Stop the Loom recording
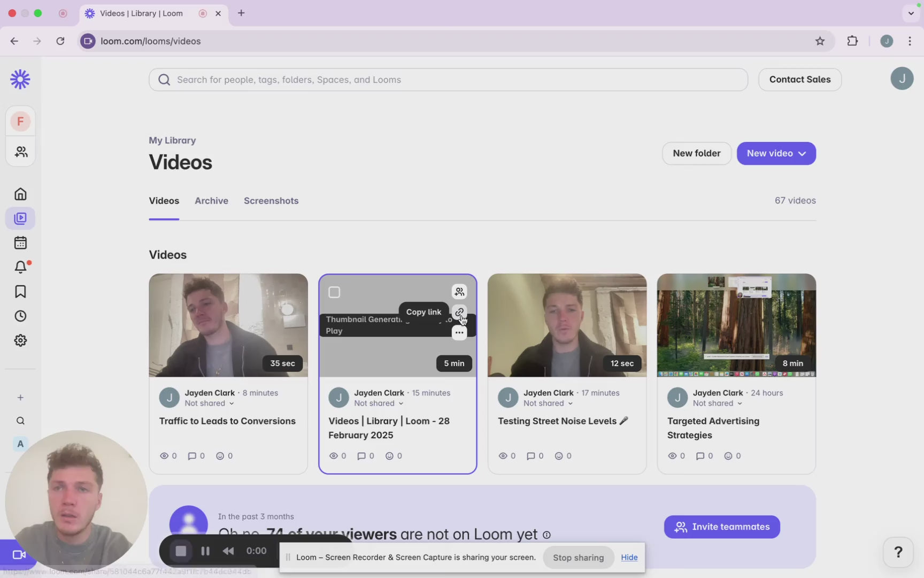924x578 pixels. point(181,551)
